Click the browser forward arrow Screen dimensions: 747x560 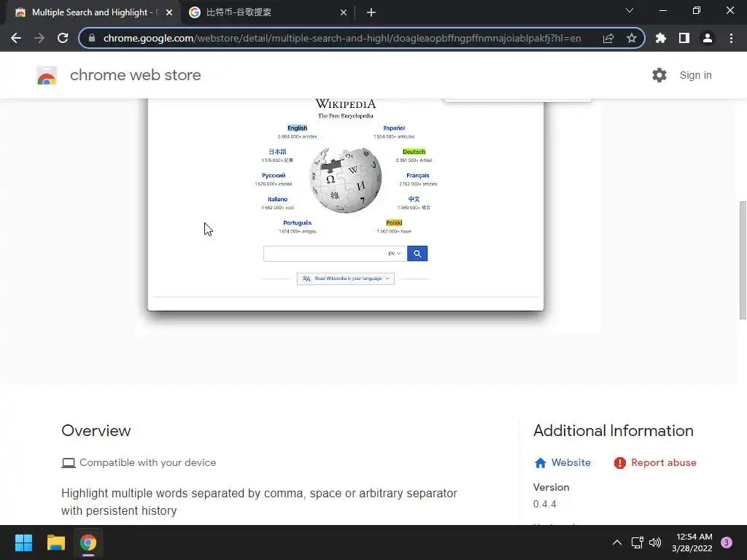pos(39,38)
